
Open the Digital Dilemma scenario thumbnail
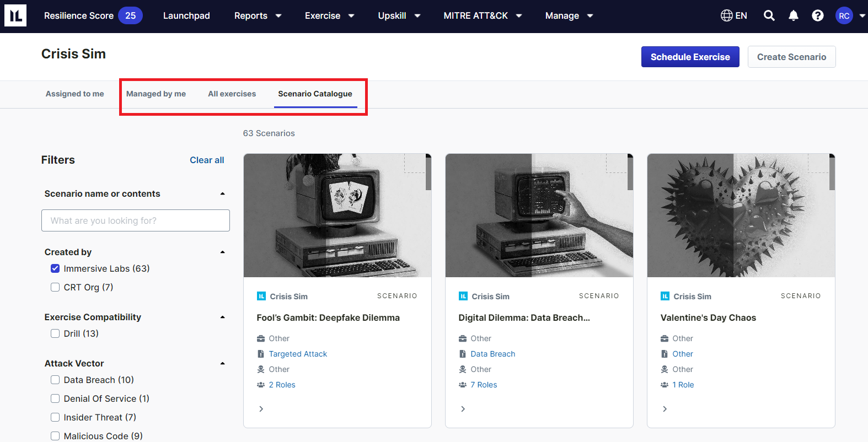click(x=539, y=215)
